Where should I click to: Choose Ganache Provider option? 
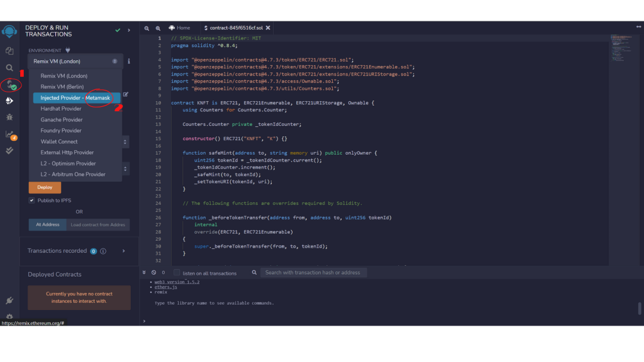coord(62,120)
